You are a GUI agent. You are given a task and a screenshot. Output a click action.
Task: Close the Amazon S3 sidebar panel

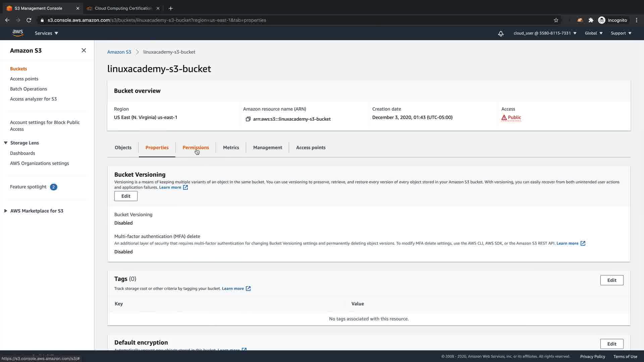click(84, 50)
